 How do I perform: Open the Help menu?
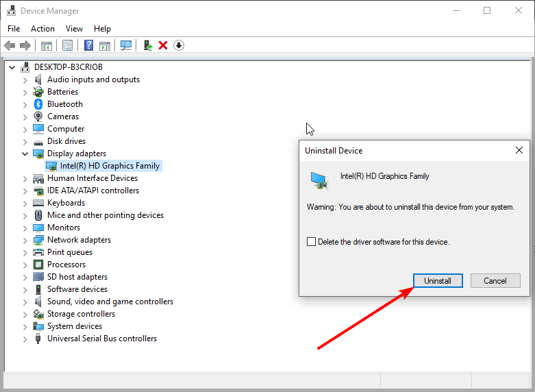[102, 29]
